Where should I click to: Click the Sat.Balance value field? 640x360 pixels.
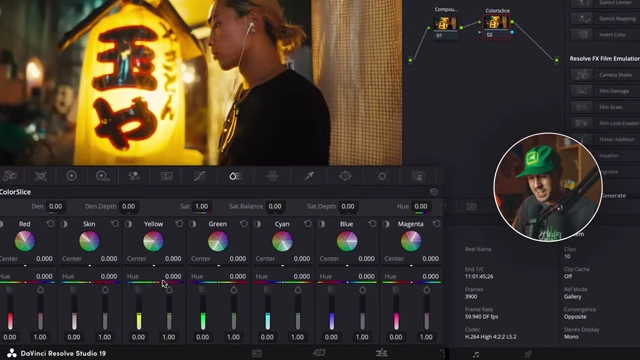[275, 207]
